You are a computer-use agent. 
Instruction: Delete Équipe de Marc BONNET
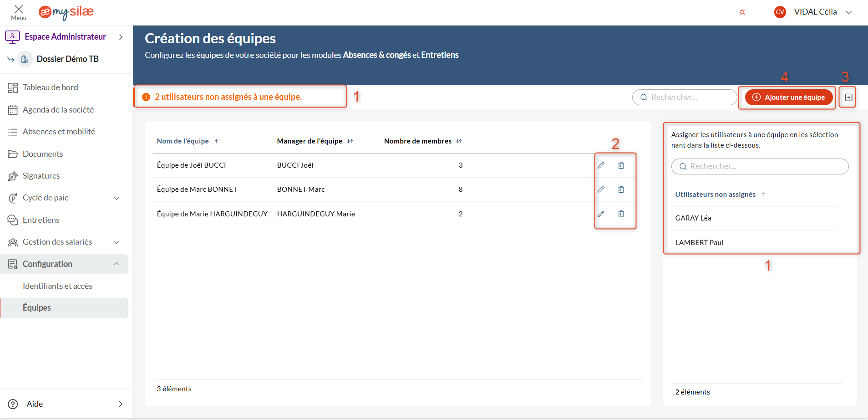[x=621, y=190]
